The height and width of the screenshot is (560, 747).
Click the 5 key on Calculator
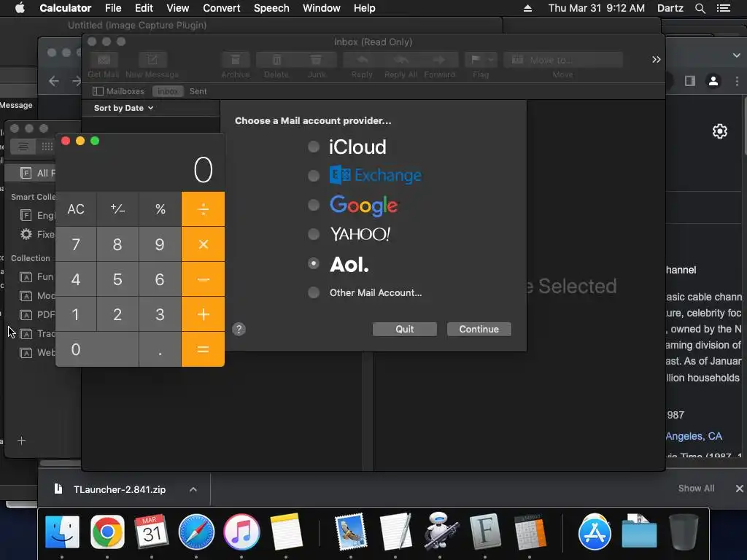point(117,279)
